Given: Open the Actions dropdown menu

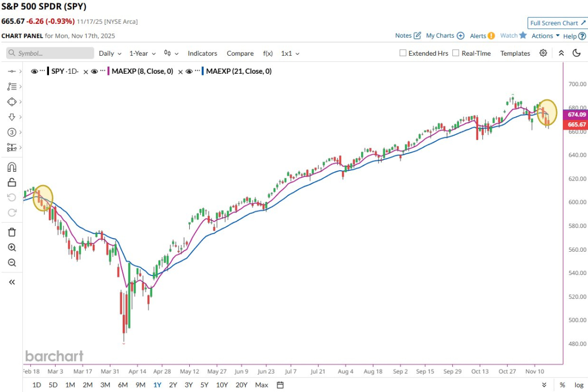Looking at the screenshot, I should tap(545, 36).
